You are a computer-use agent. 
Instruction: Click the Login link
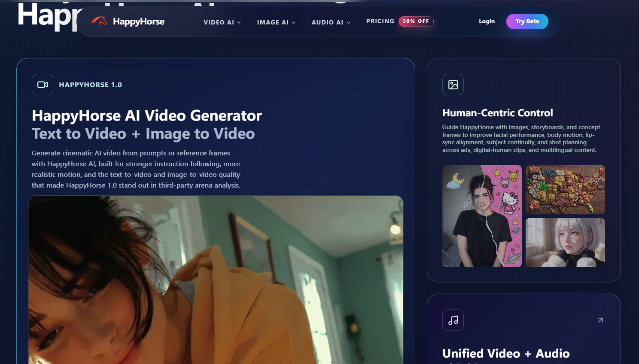pyautogui.click(x=487, y=21)
